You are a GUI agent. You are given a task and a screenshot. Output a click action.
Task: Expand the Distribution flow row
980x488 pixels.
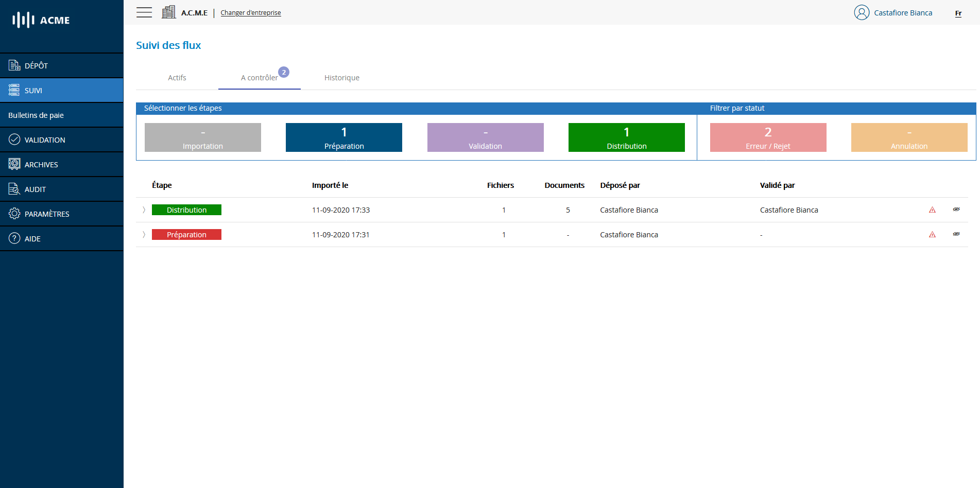tap(144, 210)
